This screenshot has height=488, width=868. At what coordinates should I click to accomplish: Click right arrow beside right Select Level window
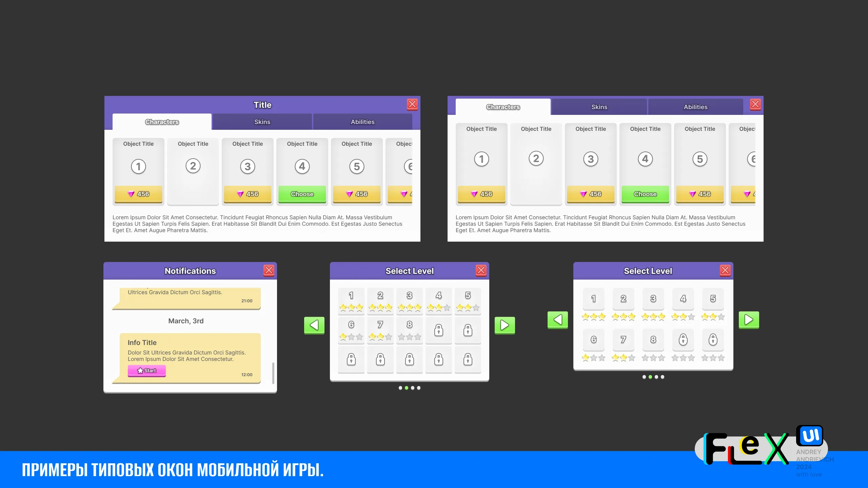coord(749,320)
